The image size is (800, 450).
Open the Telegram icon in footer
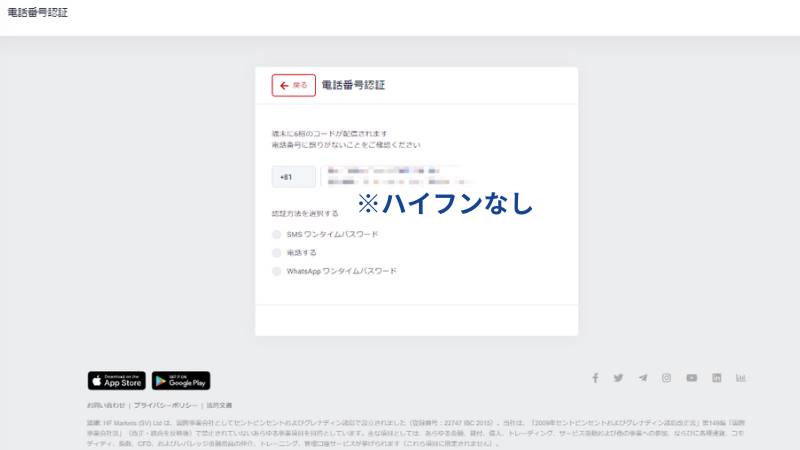643,378
